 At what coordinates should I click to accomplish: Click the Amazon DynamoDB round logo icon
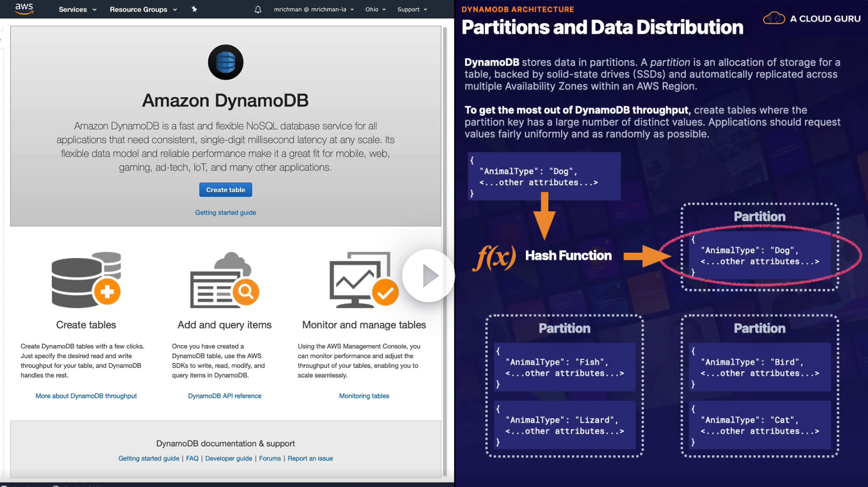click(x=226, y=62)
